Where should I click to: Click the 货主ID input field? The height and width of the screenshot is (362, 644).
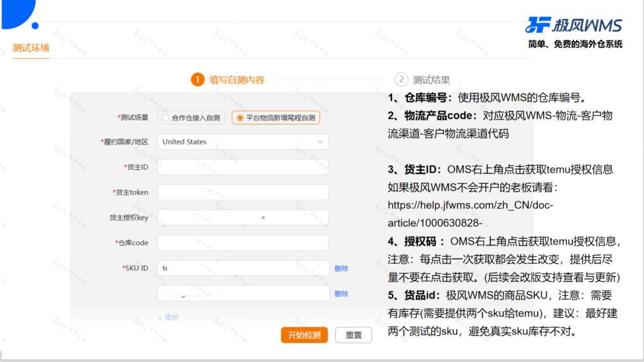pyautogui.click(x=243, y=167)
